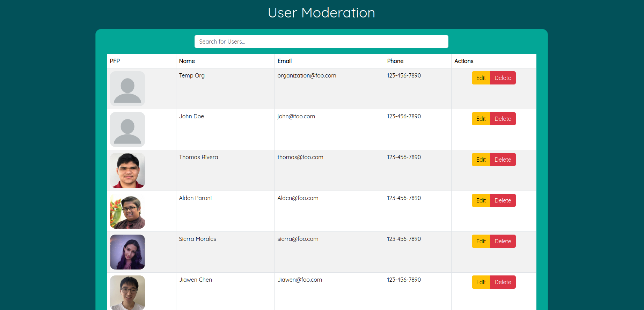This screenshot has height=310, width=644.
Task: Click John Doe's default avatar placeholder
Action: [127, 130]
